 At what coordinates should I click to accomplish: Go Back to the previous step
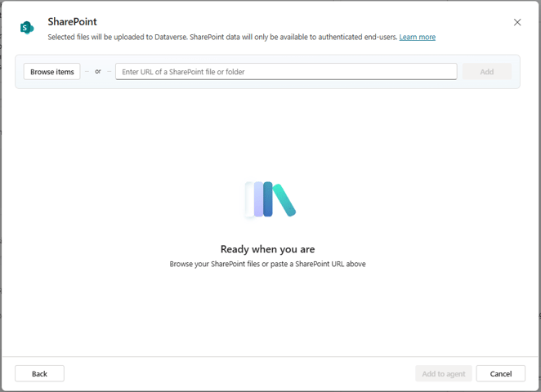point(39,374)
